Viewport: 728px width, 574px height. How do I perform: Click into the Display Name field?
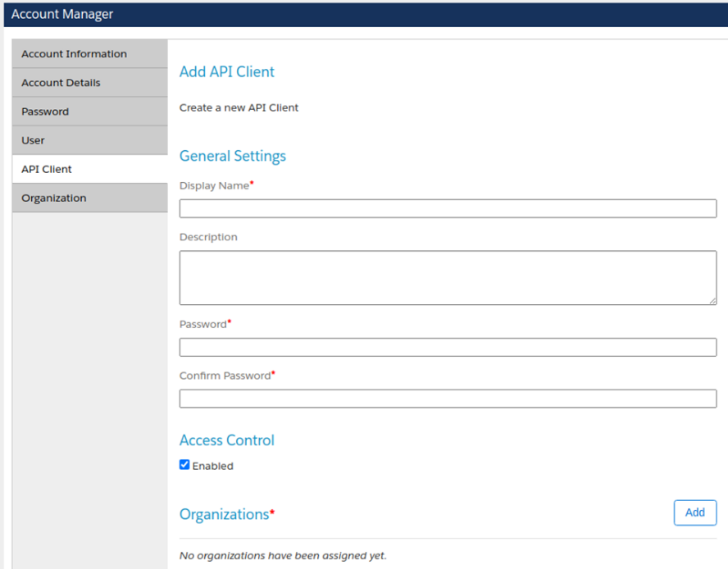pyautogui.click(x=448, y=208)
